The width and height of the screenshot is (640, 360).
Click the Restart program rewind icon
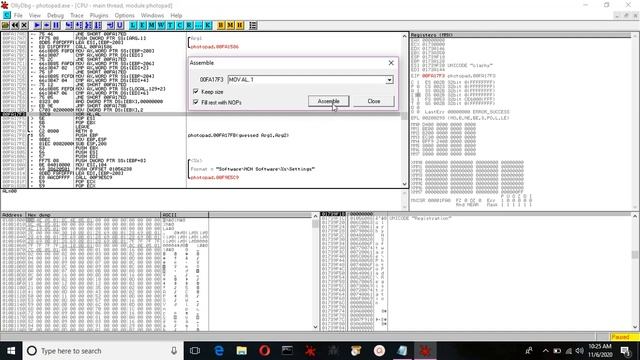(15, 25)
